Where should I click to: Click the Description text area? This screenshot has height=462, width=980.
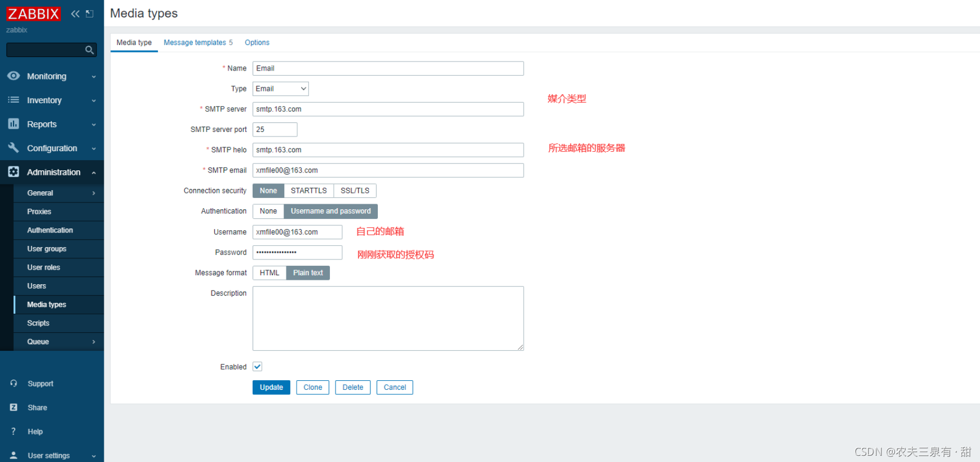[x=388, y=318]
